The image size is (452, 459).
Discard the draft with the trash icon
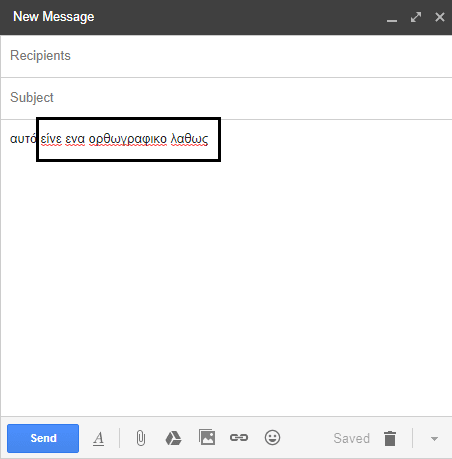pyautogui.click(x=390, y=438)
